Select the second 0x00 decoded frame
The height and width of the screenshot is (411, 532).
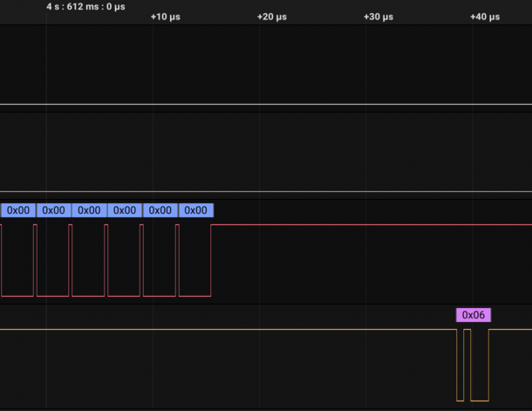click(x=53, y=210)
